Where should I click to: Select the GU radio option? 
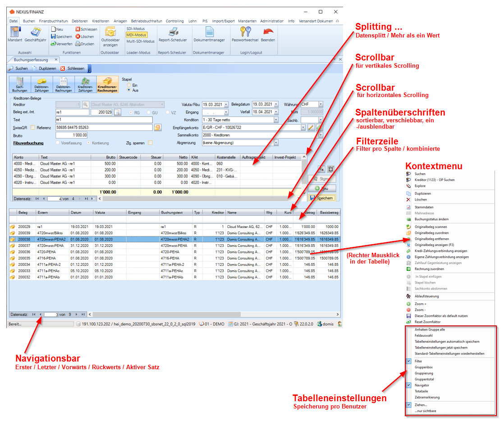coord(148,113)
